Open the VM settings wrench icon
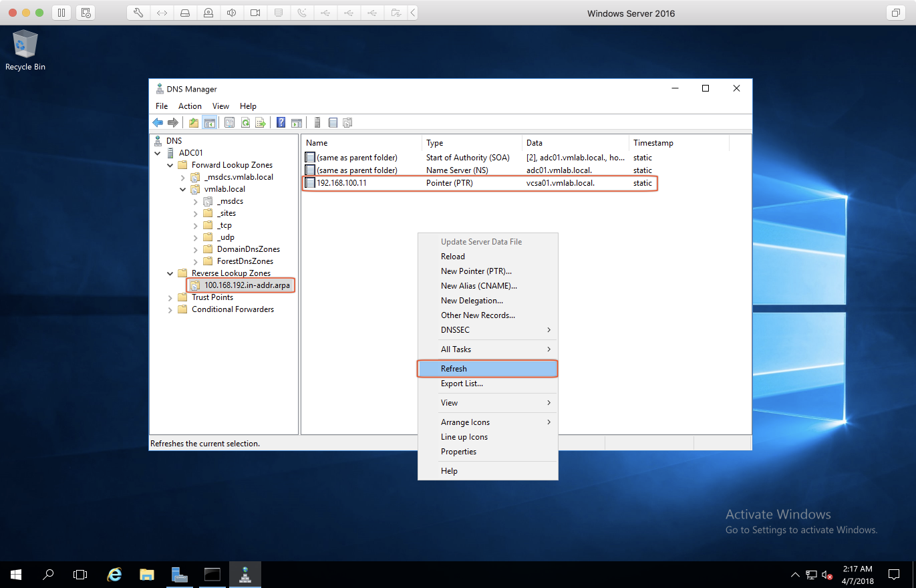 138,13
